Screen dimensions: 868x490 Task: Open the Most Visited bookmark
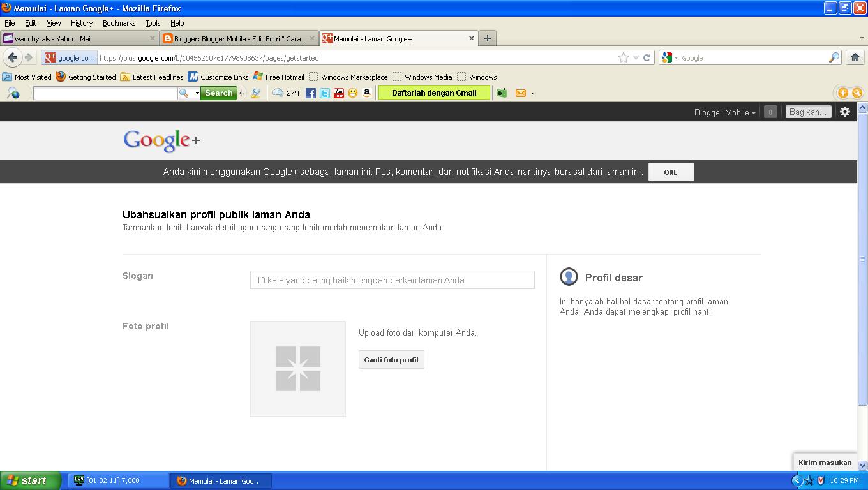[27, 77]
